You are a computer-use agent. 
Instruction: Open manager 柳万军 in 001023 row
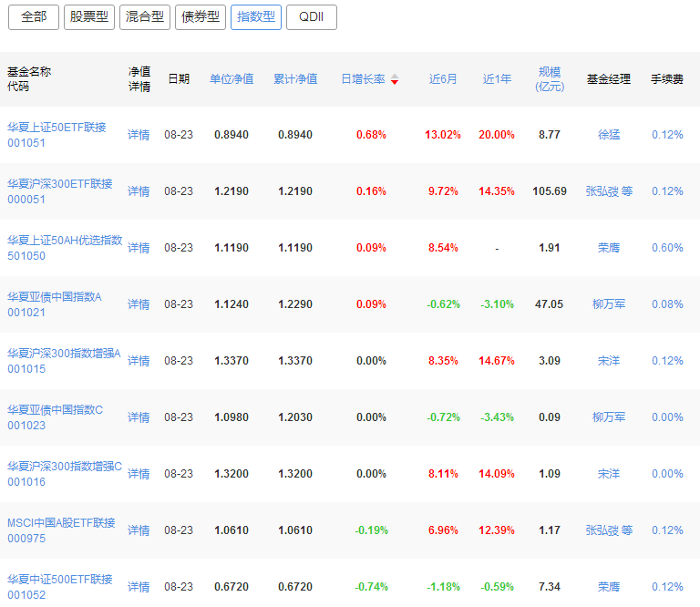(x=609, y=417)
